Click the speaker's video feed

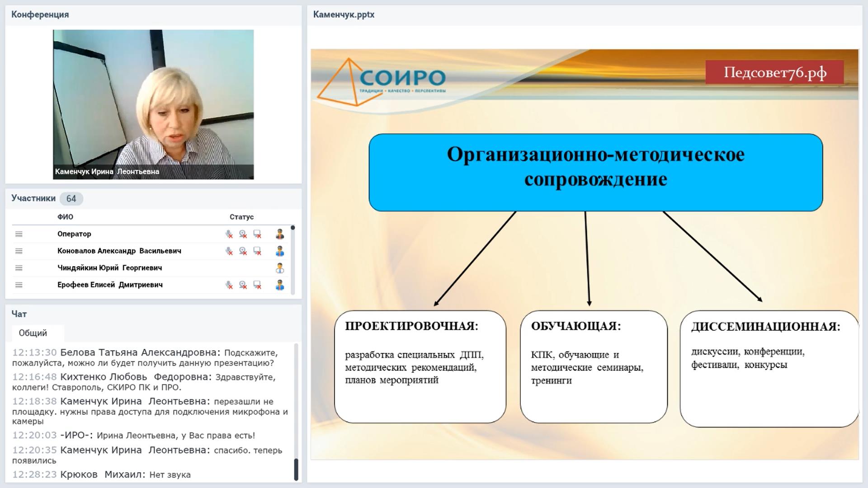click(x=153, y=104)
